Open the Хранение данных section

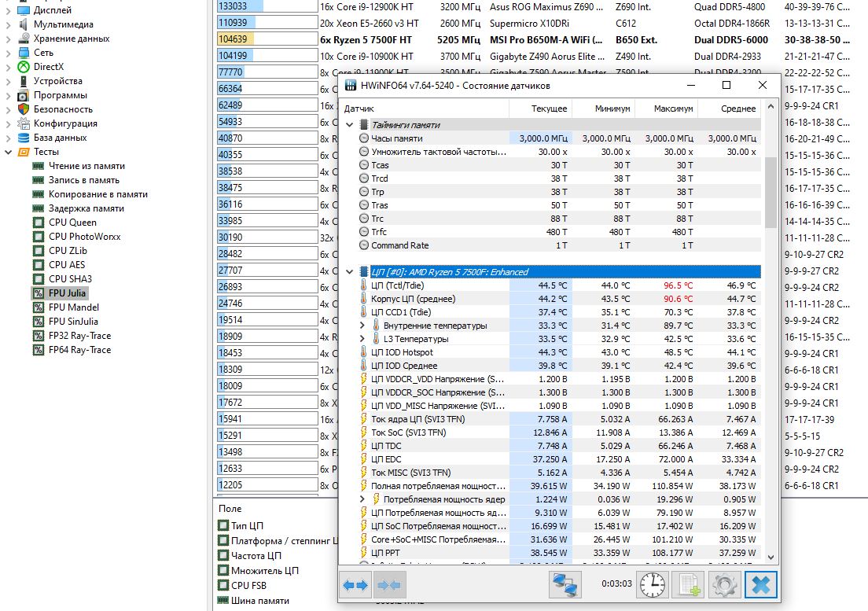[72, 39]
